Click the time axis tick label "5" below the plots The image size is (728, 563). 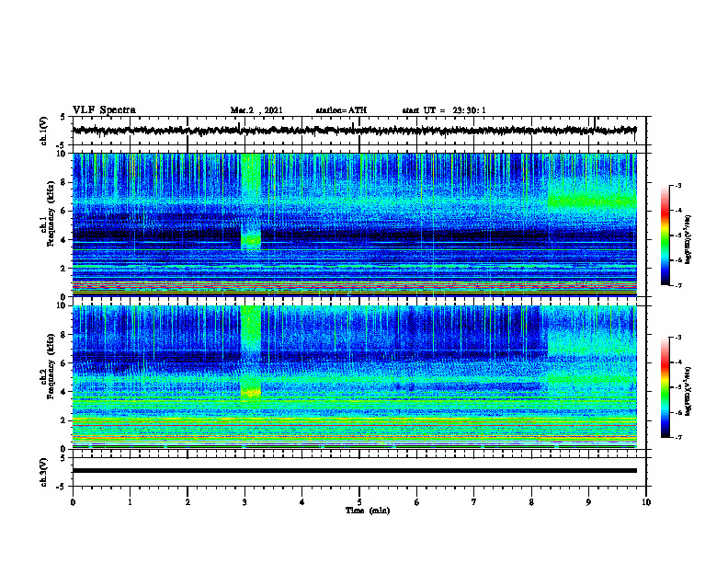coord(359,502)
